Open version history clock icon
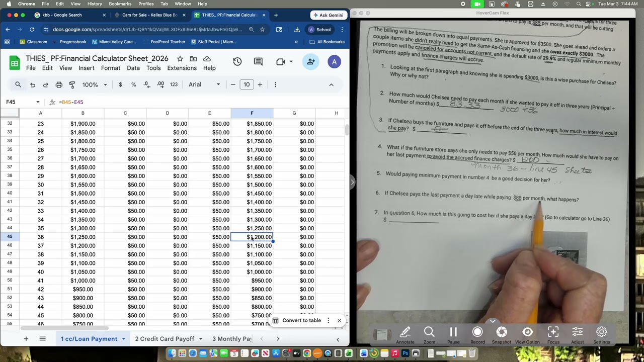The width and height of the screenshot is (644, 362). pyautogui.click(x=237, y=62)
